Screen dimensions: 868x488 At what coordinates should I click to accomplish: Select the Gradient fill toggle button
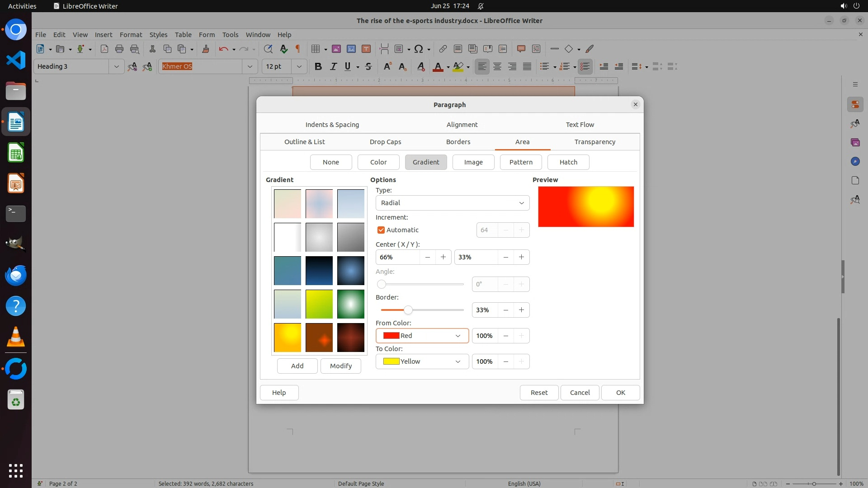425,162
